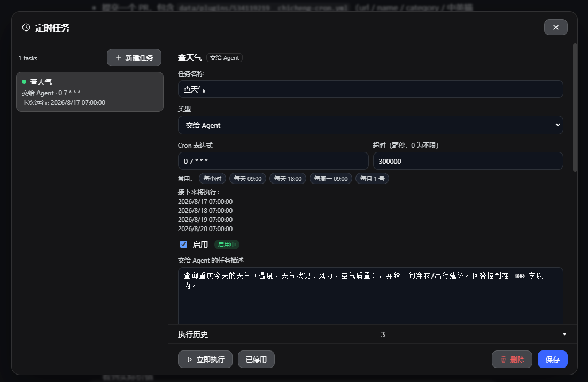Click the Agent task description textarea
The width and height of the screenshot is (588, 382).
[370, 296]
